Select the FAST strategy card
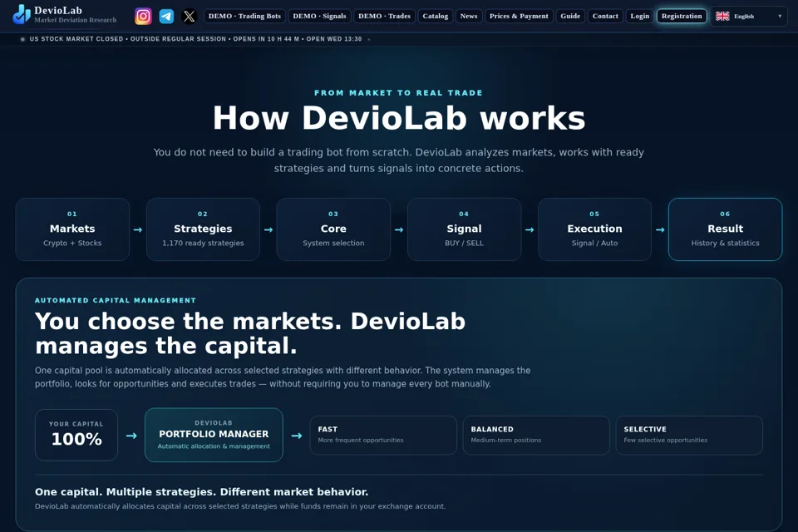Screen dimensions: 798x532 pos(383,436)
